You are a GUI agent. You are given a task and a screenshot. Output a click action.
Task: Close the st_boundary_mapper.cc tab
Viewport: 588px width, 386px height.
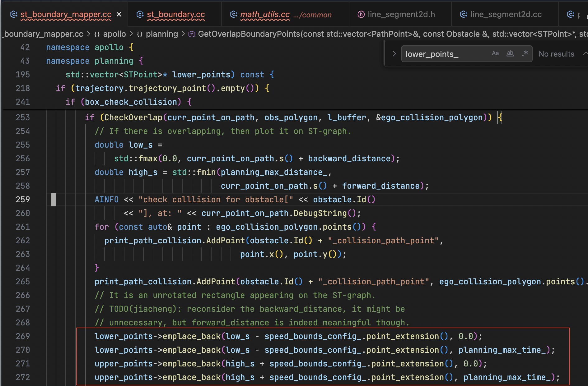point(119,15)
